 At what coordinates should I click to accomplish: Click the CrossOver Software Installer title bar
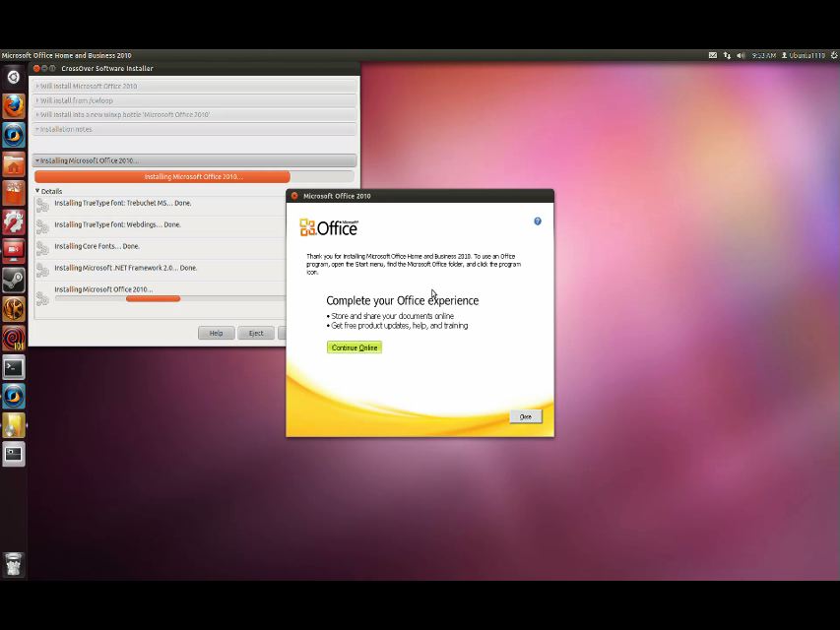click(194, 68)
